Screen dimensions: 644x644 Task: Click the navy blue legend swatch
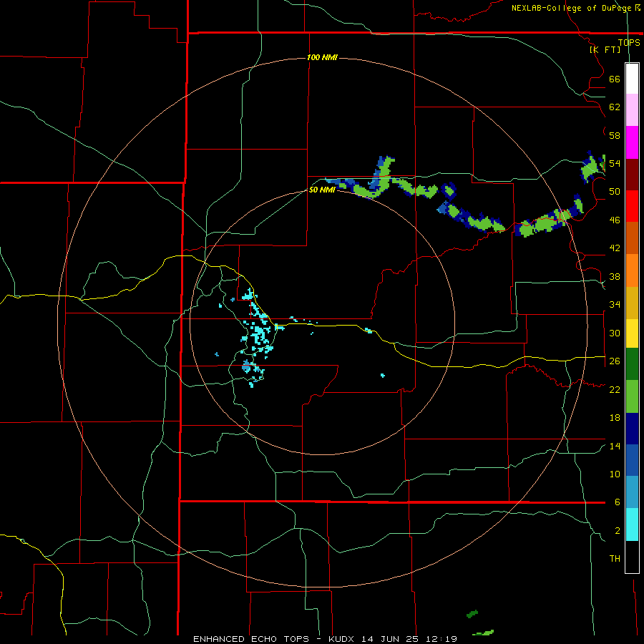632,429
